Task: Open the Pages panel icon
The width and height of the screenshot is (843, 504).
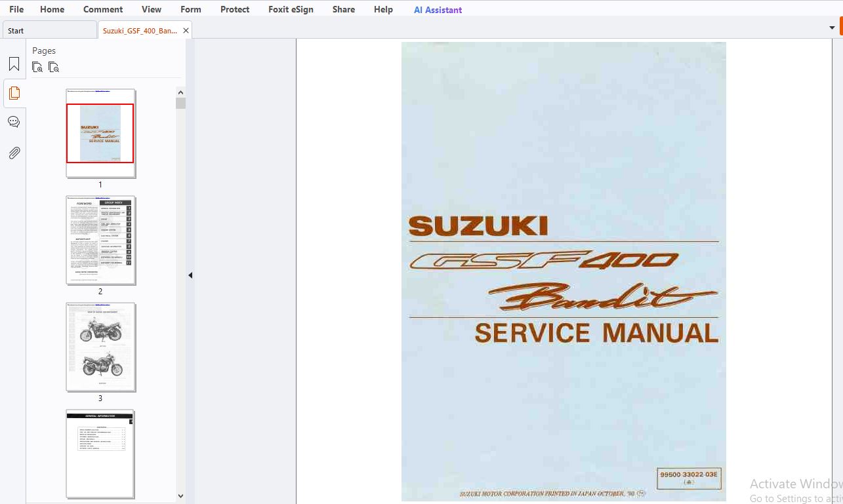Action: pyautogui.click(x=14, y=93)
